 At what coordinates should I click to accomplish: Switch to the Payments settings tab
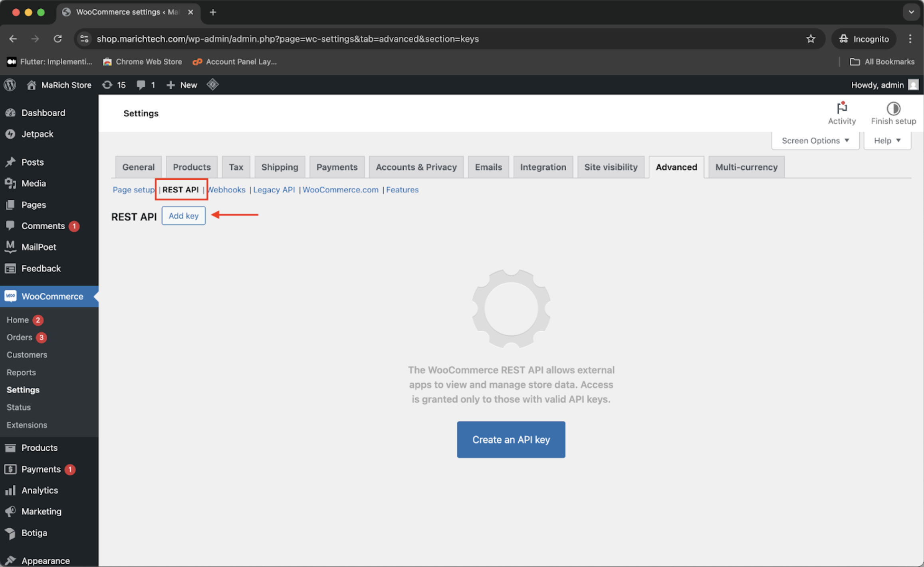337,167
